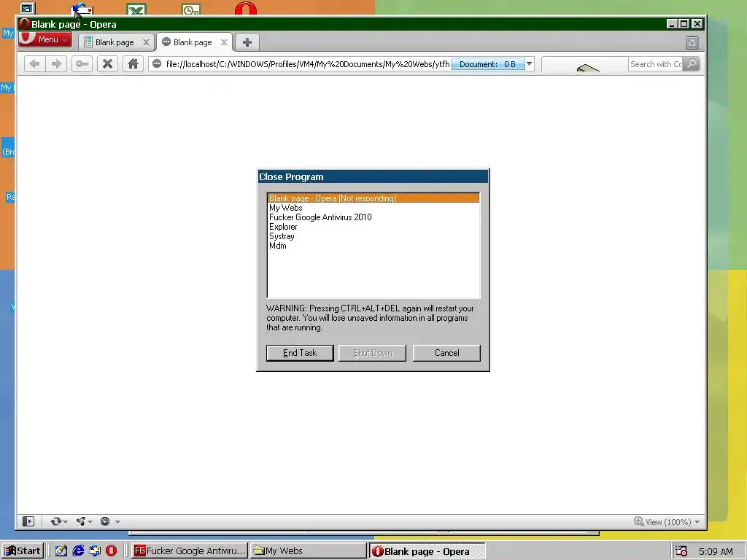Open the Opera Turbo icon in status bar
747x560 pixels.
click(105, 521)
